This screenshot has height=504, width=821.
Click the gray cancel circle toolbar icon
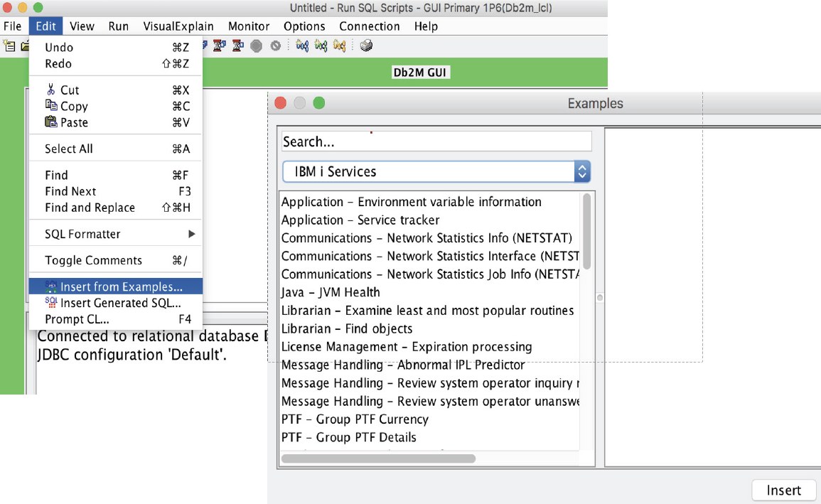[x=275, y=46]
